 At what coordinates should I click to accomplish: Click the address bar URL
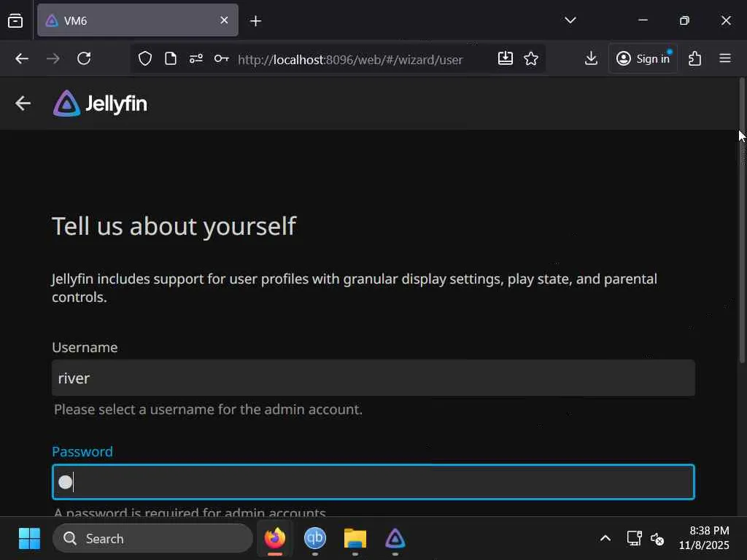coord(350,60)
